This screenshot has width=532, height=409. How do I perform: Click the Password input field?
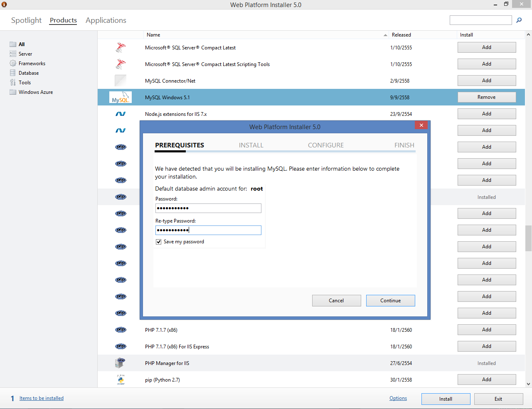(208, 208)
